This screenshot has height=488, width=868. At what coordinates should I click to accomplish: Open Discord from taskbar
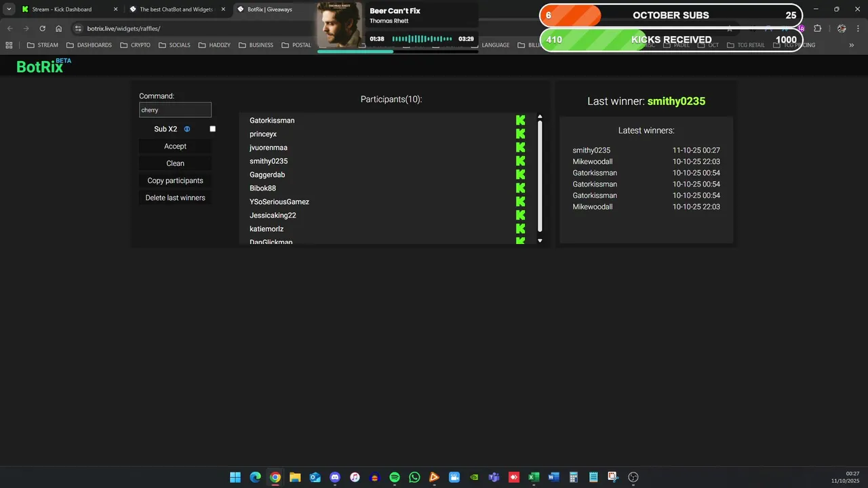pyautogui.click(x=334, y=477)
